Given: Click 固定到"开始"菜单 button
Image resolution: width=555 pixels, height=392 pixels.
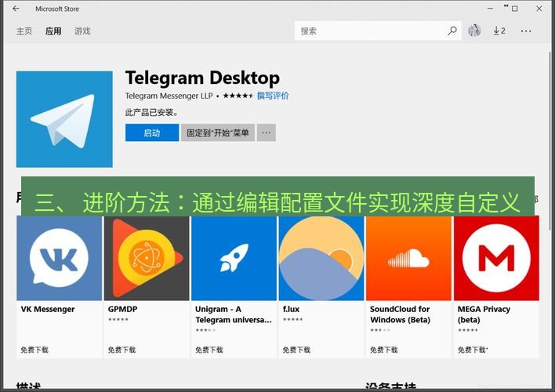Looking at the screenshot, I should tap(218, 132).
